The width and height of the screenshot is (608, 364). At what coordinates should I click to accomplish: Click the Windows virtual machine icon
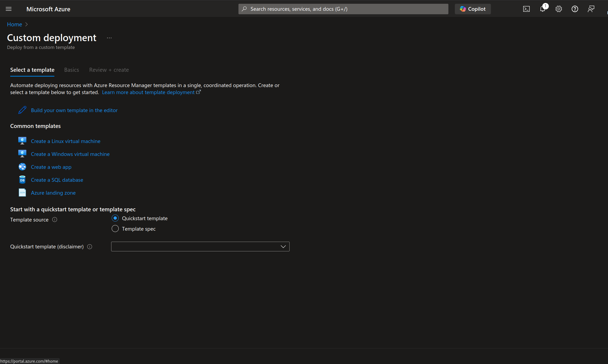(x=22, y=154)
